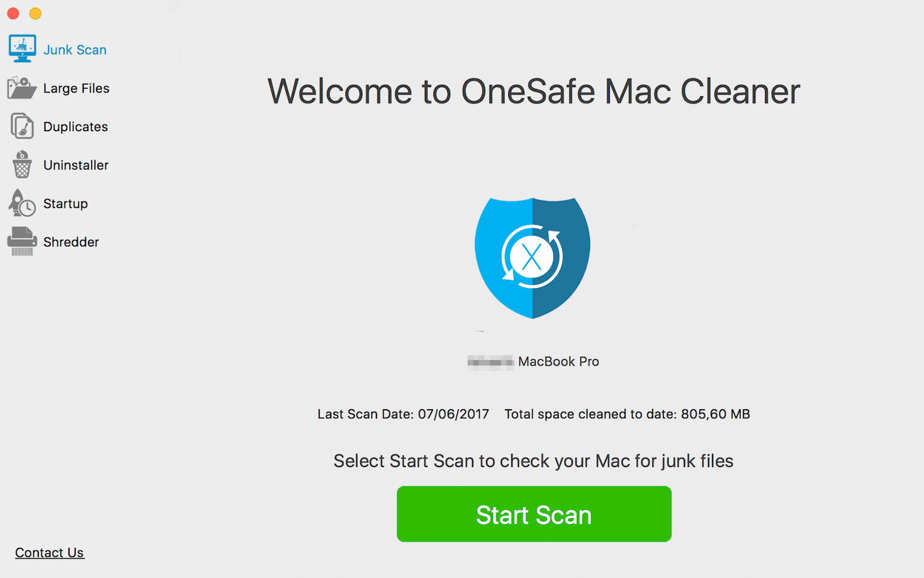The height and width of the screenshot is (578, 924).
Task: Click the refresh arrows inside the shield
Action: (x=532, y=256)
